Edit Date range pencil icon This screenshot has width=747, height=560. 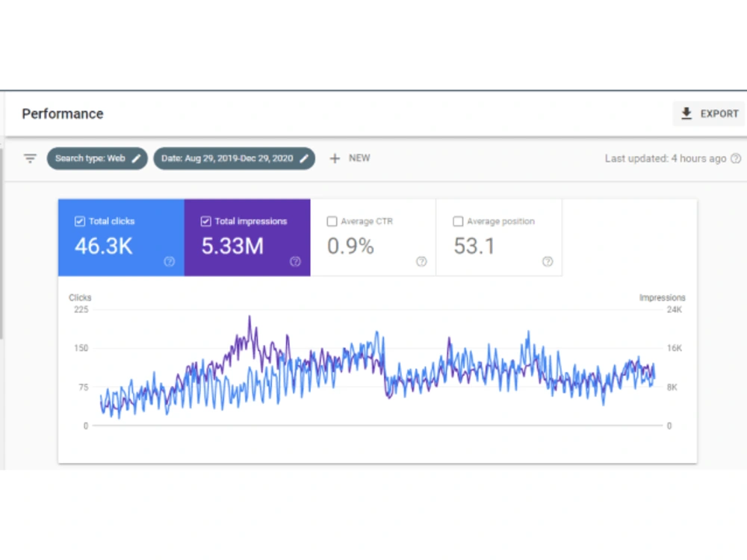(x=304, y=158)
